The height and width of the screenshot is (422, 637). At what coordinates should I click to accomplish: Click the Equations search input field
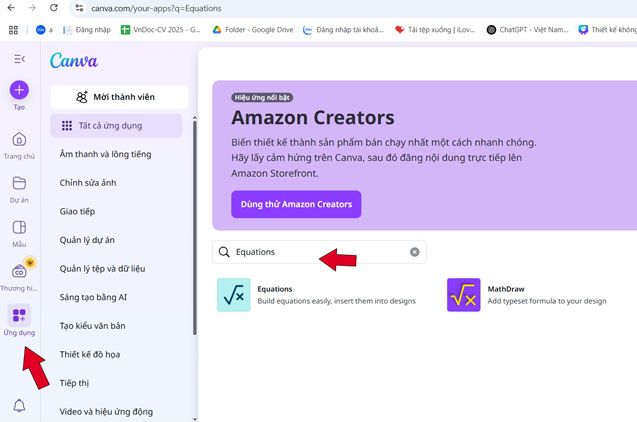point(310,252)
